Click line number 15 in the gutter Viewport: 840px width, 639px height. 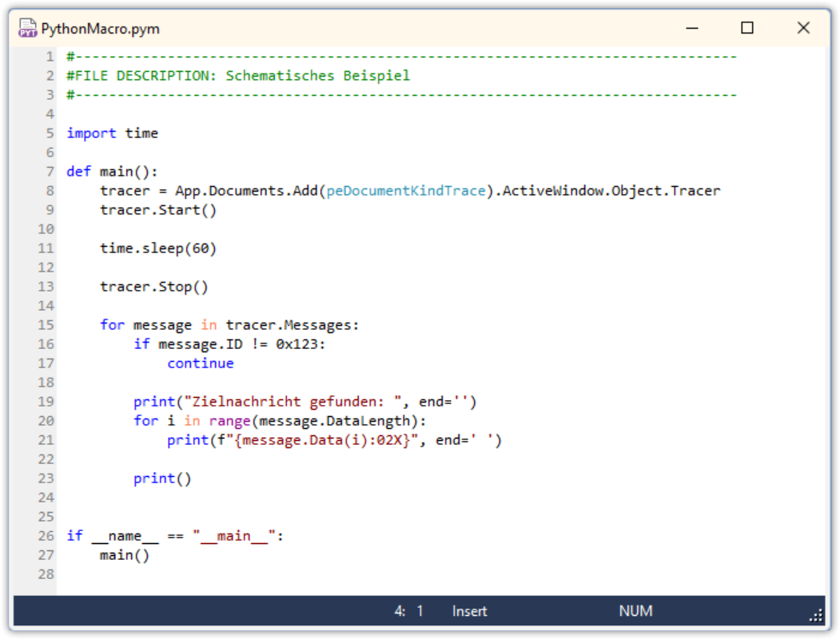46,325
